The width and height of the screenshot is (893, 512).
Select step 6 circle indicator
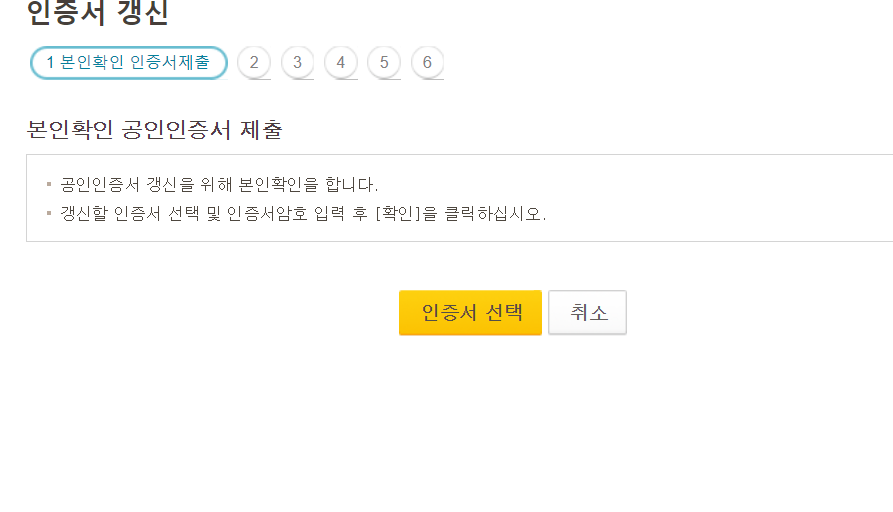click(427, 63)
